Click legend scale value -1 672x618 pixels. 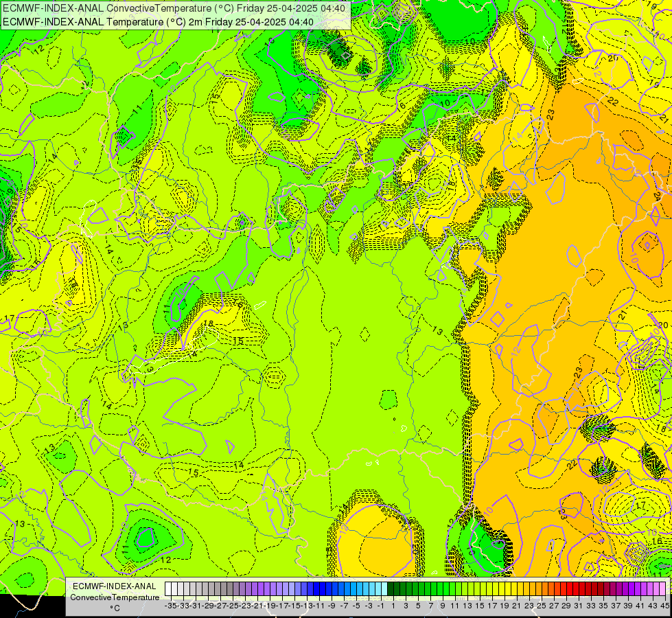[x=380, y=606]
